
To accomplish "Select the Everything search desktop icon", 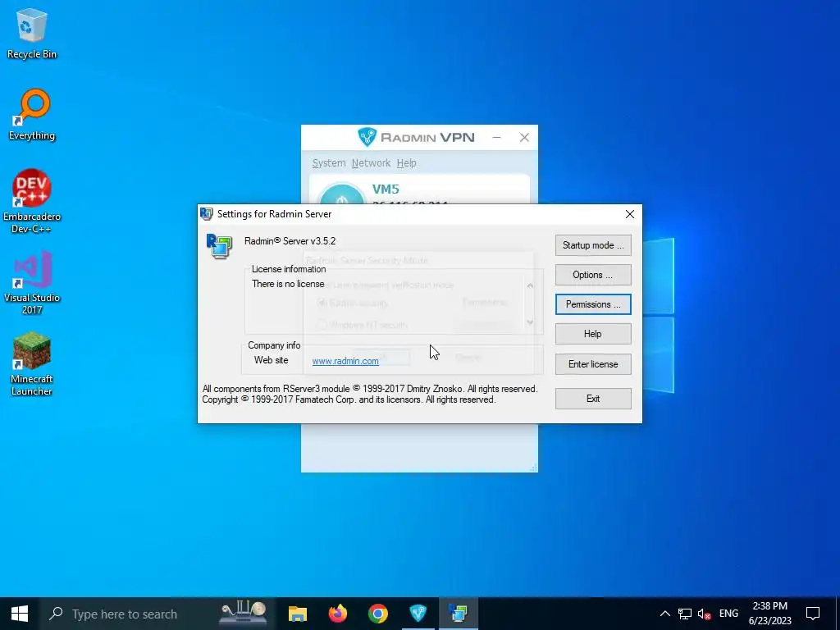I will click(x=32, y=115).
